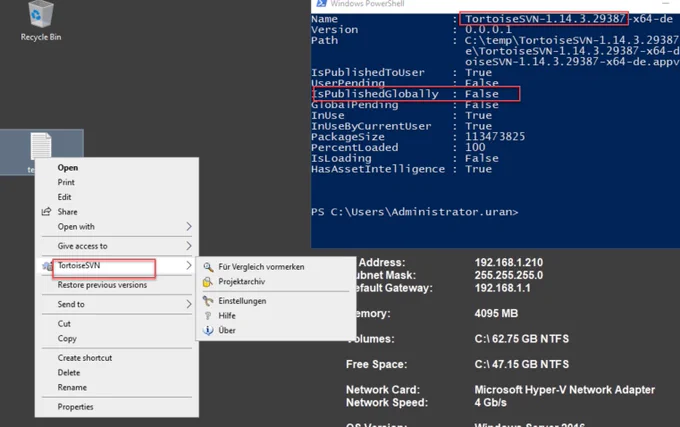Viewport: 680px width, 427px height.
Task: Click the Share icon in context menu
Action: coord(46,212)
